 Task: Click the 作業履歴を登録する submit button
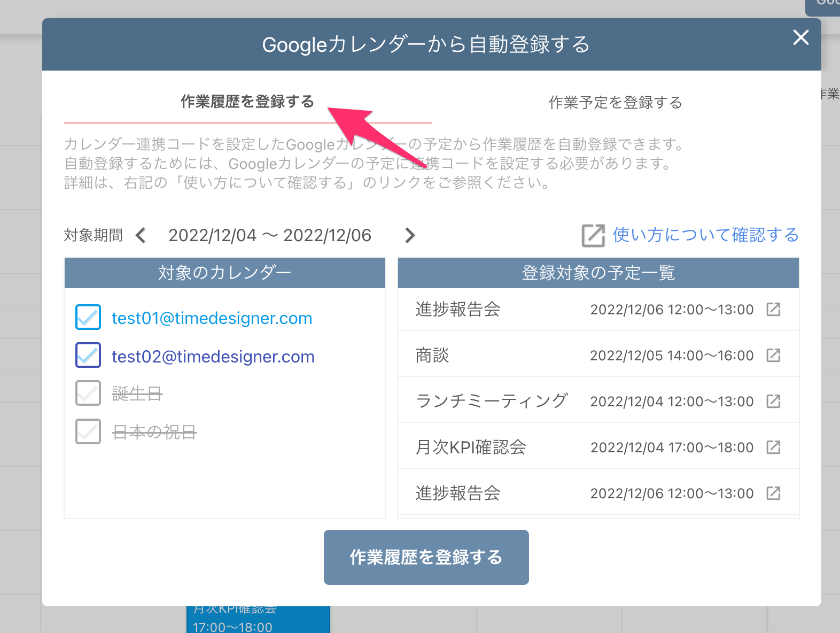pos(426,557)
